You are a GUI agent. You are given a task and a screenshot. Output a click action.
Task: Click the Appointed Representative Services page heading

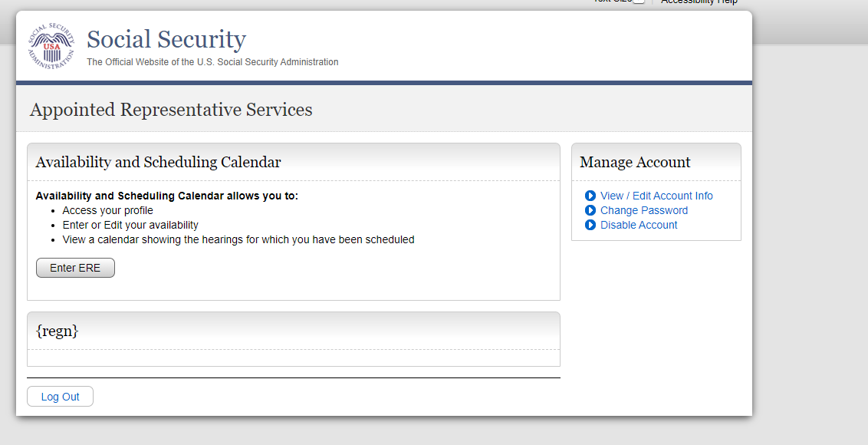point(171,110)
